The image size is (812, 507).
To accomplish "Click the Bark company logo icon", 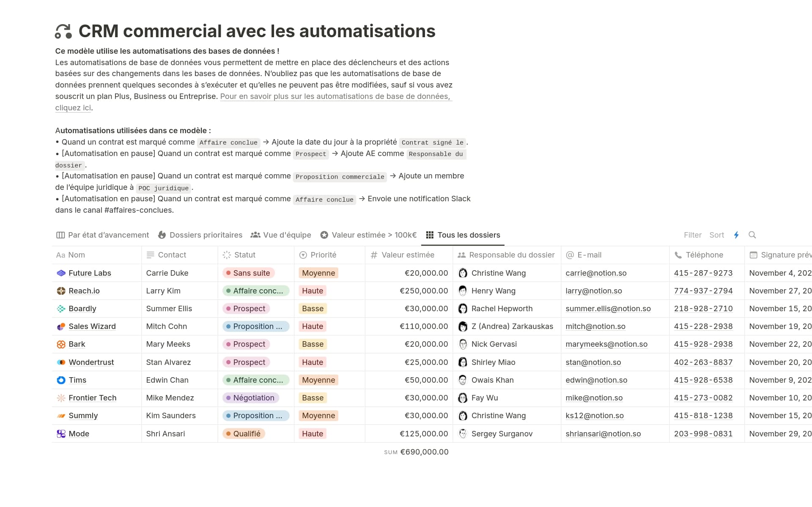I will 61,344.
